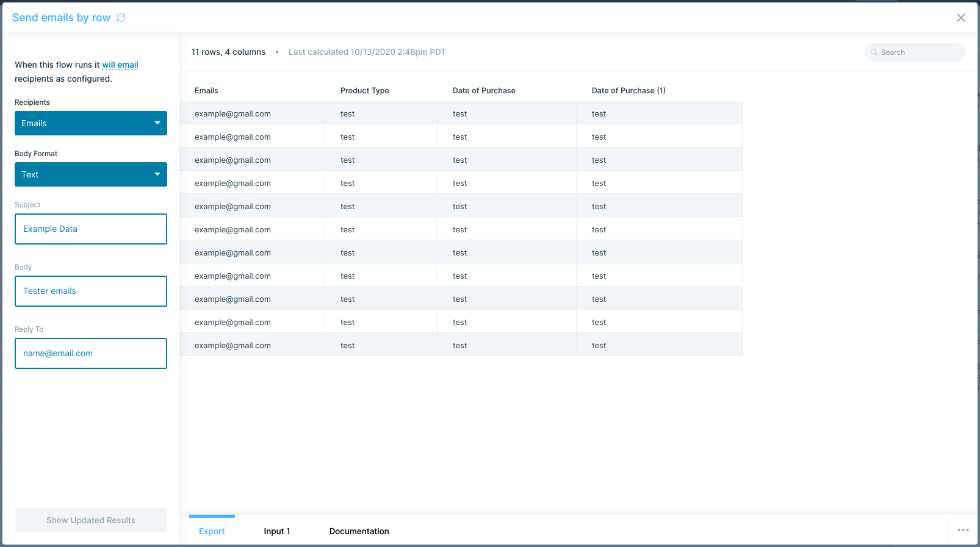Click the Date of Purchase column header
Viewport: 980px width, 547px height.
pos(484,90)
